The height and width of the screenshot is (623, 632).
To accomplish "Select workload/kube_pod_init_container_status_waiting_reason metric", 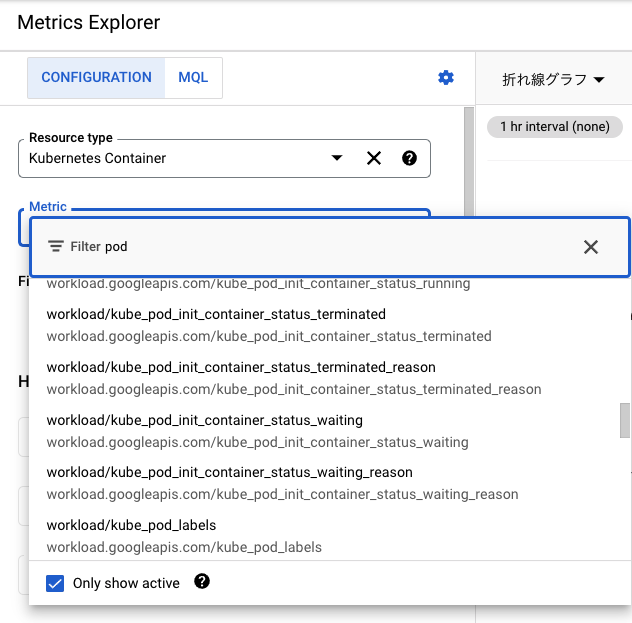I will [x=329, y=483].
